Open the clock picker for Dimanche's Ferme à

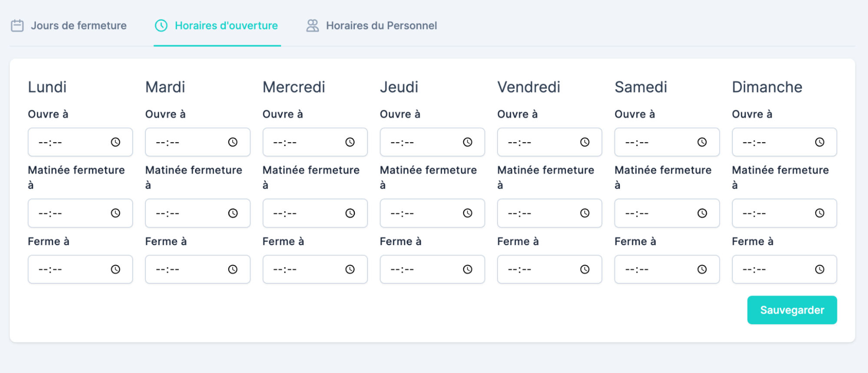click(819, 269)
